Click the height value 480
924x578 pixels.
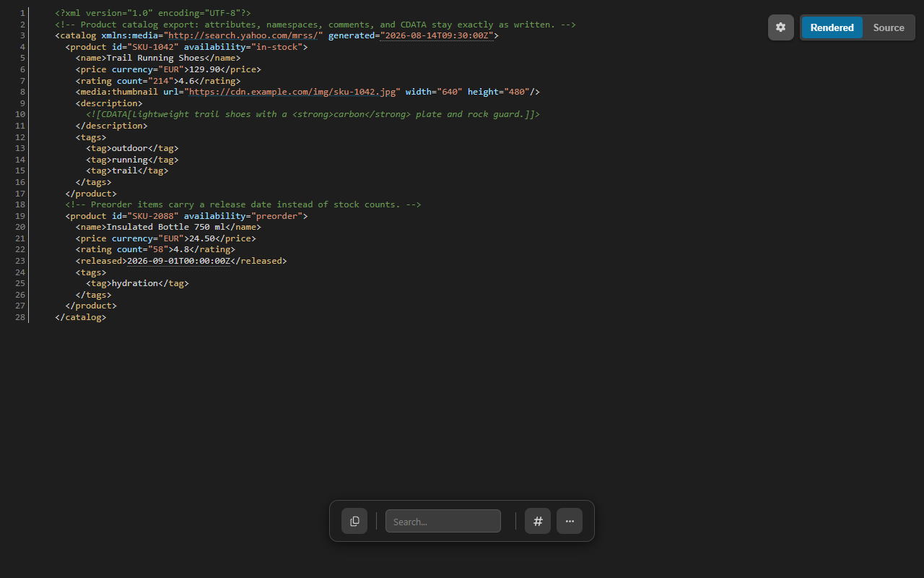[517, 92]
